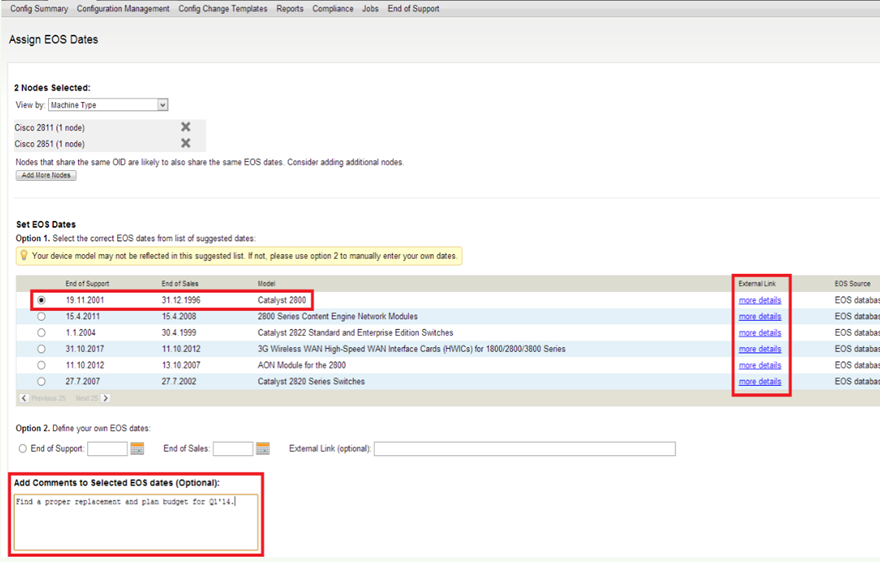This screenshot has width=880, height=562.
Task: Select 3G Wireless WAN HWICs radio button
Action: [x=42, y=349]
